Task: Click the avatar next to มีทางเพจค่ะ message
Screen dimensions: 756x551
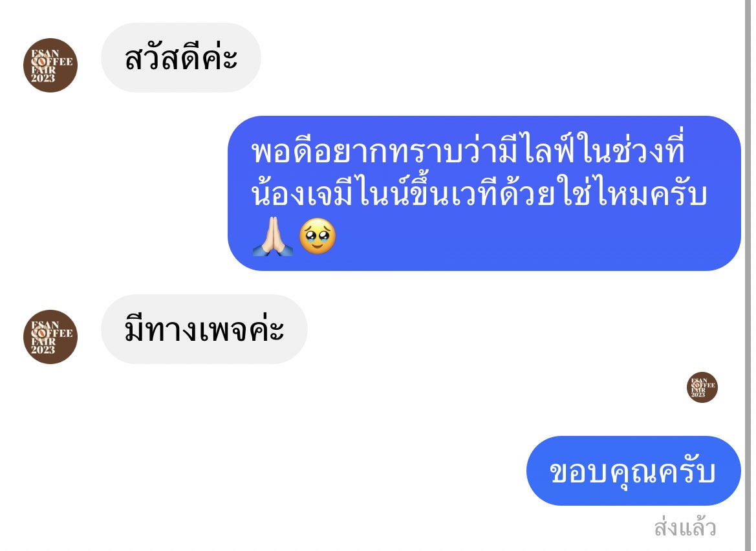Action: 50,336
